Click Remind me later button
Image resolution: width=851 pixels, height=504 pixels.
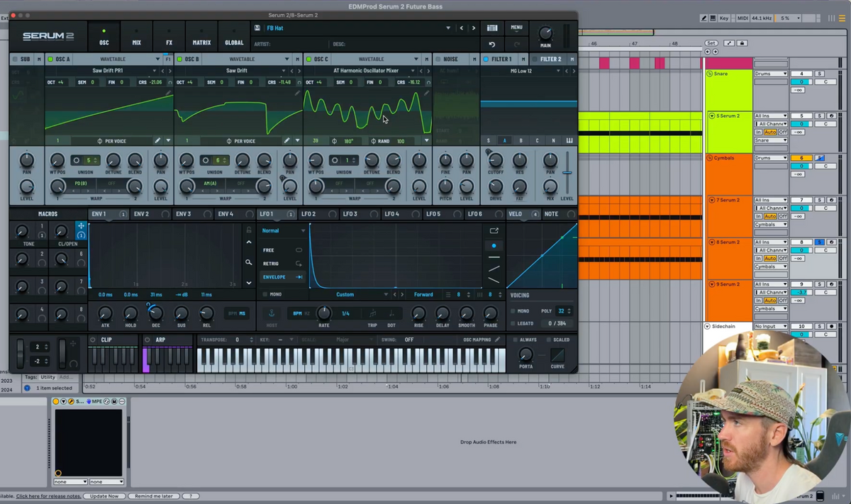(x=154, y=496)
